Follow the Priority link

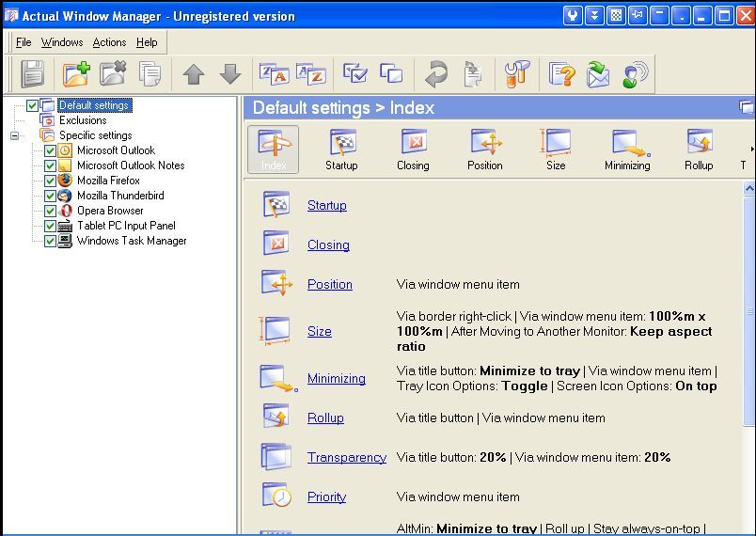(x=326, y=497)
